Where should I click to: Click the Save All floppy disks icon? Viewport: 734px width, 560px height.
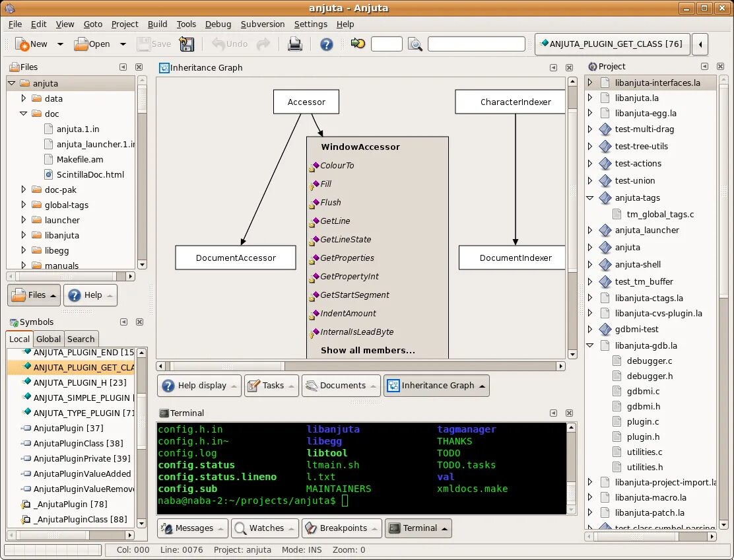(186, 44)
